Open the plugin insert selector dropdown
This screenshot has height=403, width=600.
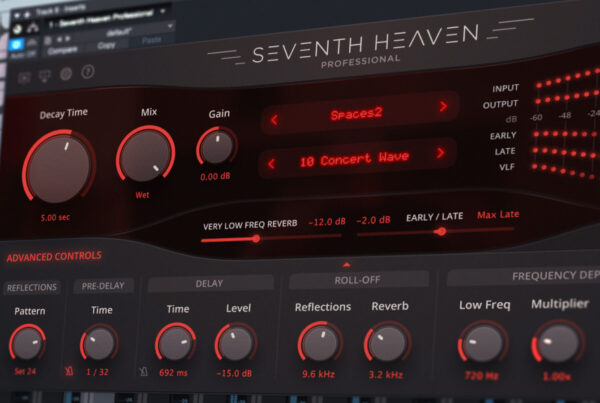109,19
